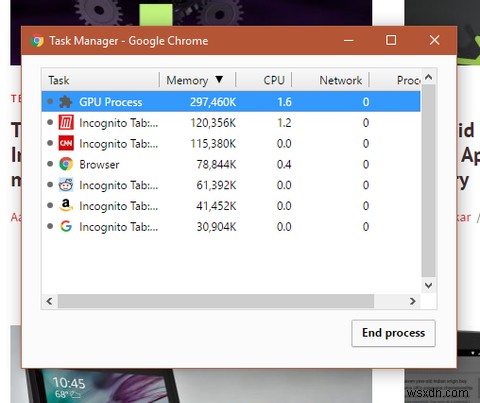Click the 0.4 CPU value of Browser
The width and height of the screenshot is (480, 403).
pyautogui.click(x=284, y=164)
